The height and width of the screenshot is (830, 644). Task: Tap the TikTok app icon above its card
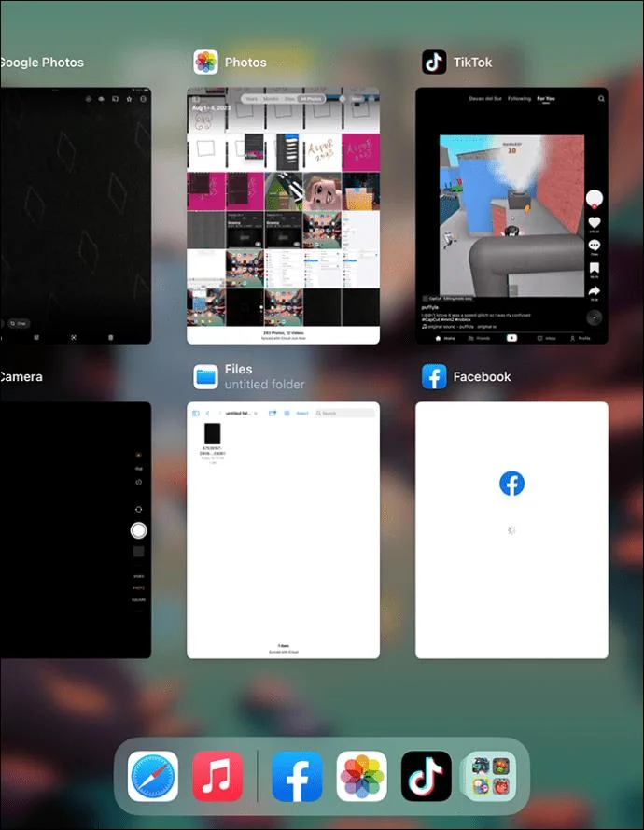(434, 63)
